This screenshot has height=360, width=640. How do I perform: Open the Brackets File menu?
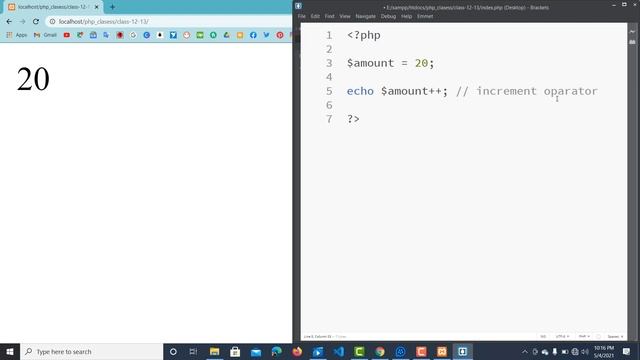pyautogui.click(x=302, y=16)
